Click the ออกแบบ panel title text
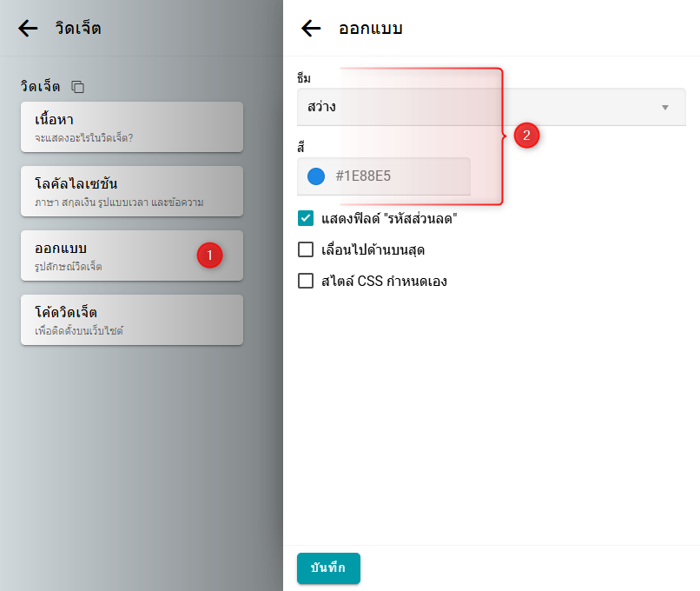Image resolution: width=700 pixels, height=591 pixels. (x=370, y=29)
